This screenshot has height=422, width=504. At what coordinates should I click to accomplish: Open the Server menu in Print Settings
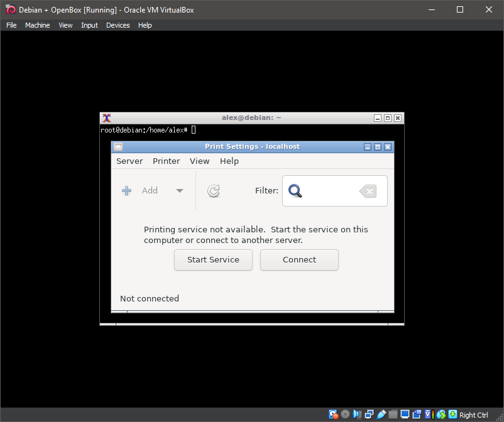tap(129, 161)
